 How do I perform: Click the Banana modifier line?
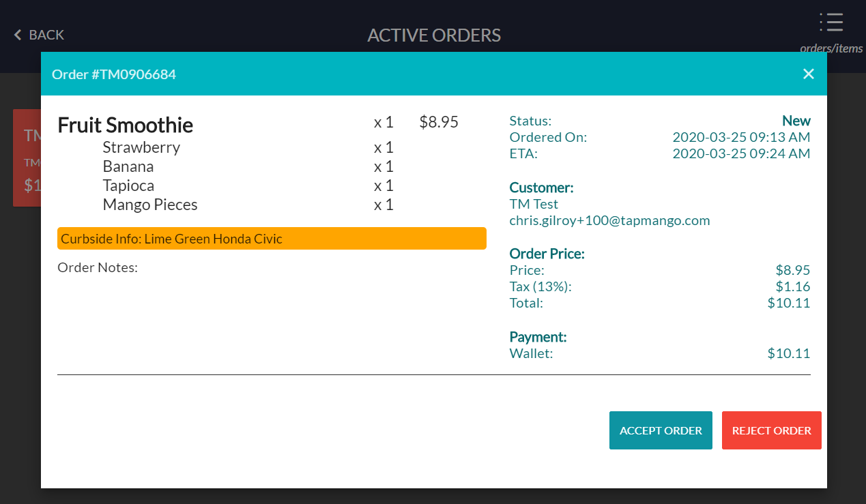(128, 166)
